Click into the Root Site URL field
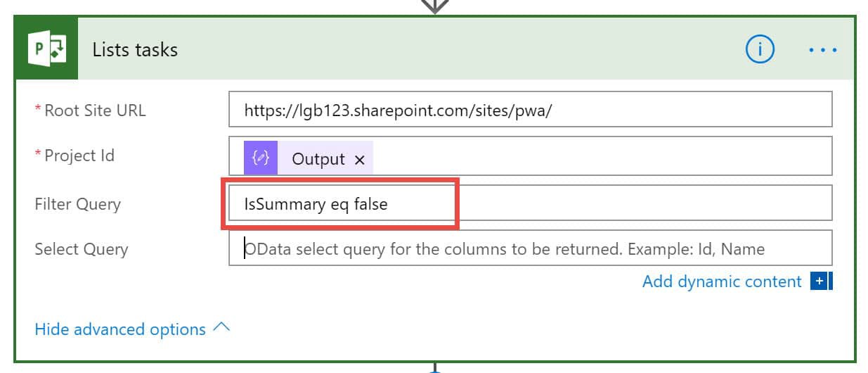This screenshot has height=373, width=868. coord(531,110)
